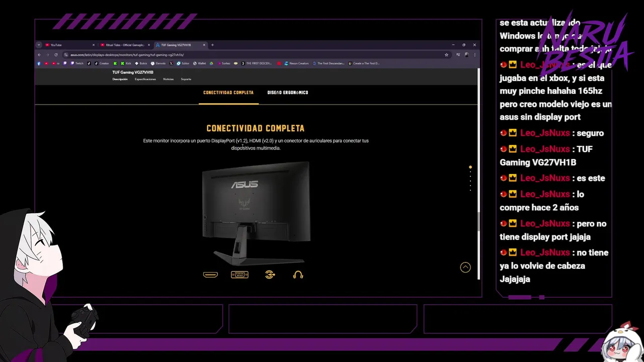Open the Descripción section link
The image size is (644, 362).
pyautogui.click(x=120, y=79)
